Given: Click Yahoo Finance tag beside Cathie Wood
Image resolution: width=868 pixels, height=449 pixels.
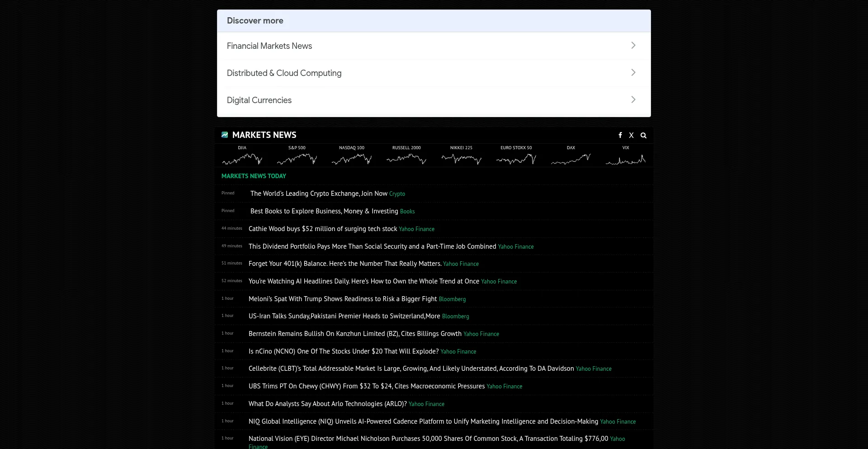Looking at the screenshot, I should click(x=416, y=229).
